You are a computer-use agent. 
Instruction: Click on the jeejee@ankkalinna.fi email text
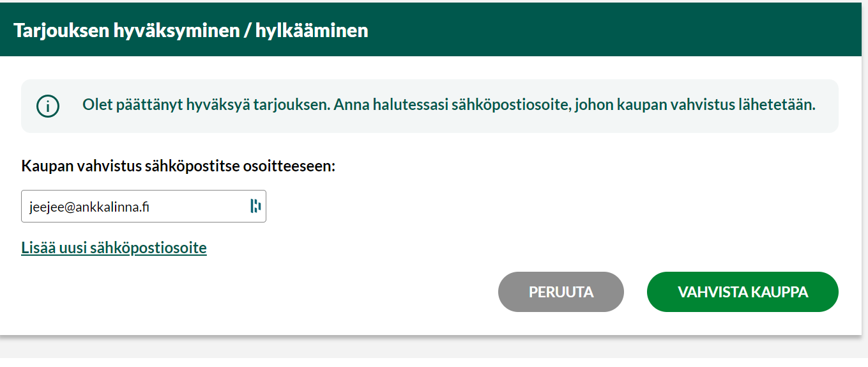tap(89, 207)
